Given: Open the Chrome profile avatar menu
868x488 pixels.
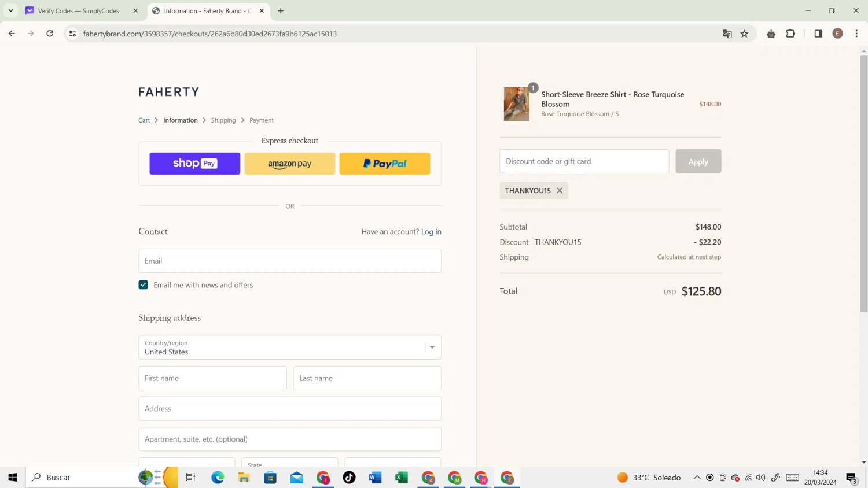Looking at the screenshot, I should tap(837, 34).
